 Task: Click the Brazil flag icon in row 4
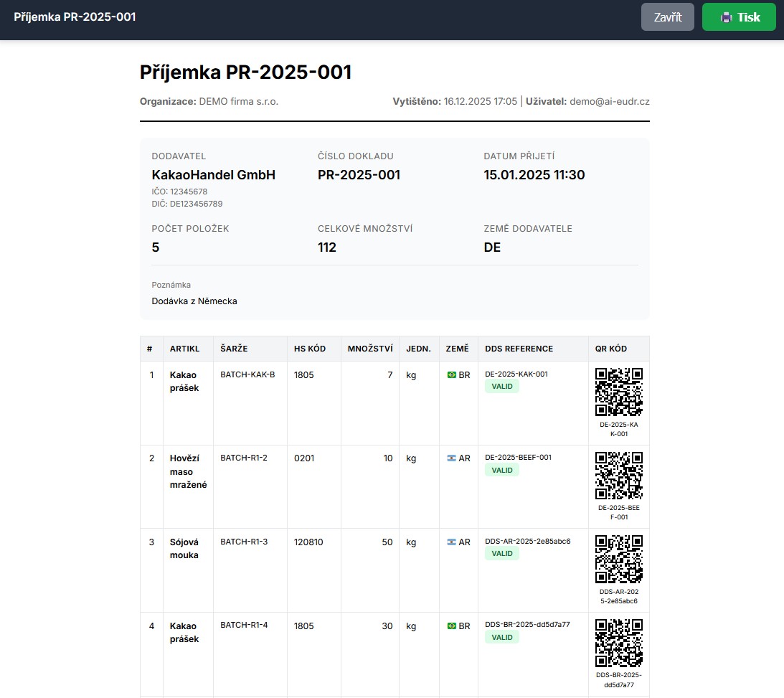(x=452, y=626)
